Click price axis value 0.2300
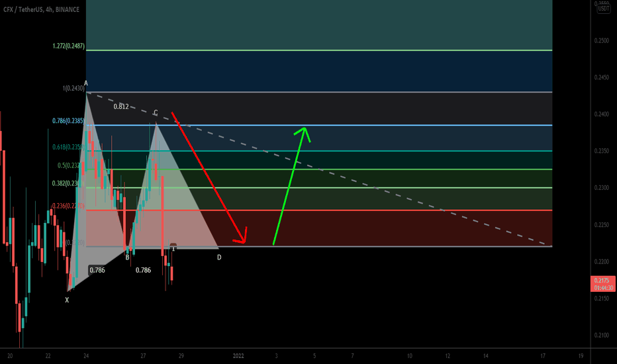The width and height of the screenshot is (617, 364). pyautogui.click(x=601, y=188)
